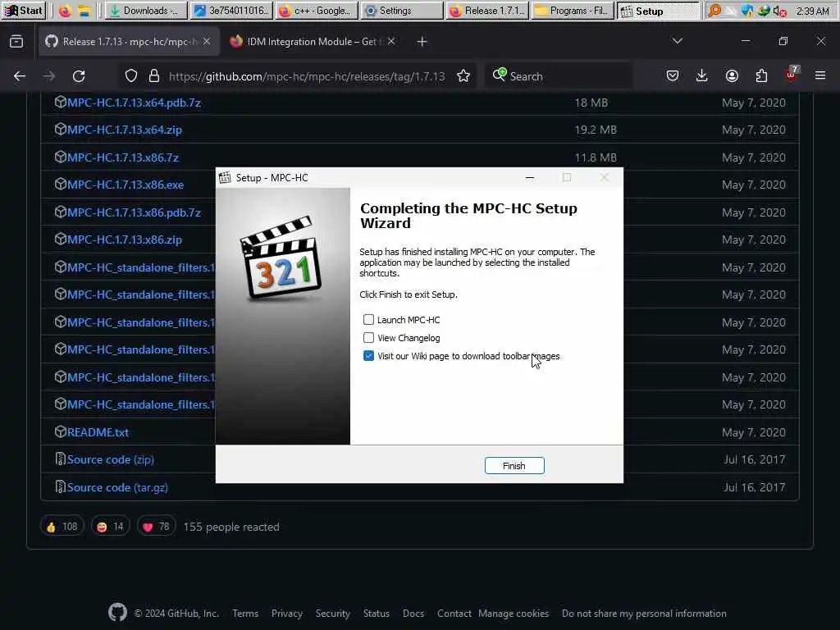Open the README.txt asset
Screen dimensions: 840x630
coord(98,431)
